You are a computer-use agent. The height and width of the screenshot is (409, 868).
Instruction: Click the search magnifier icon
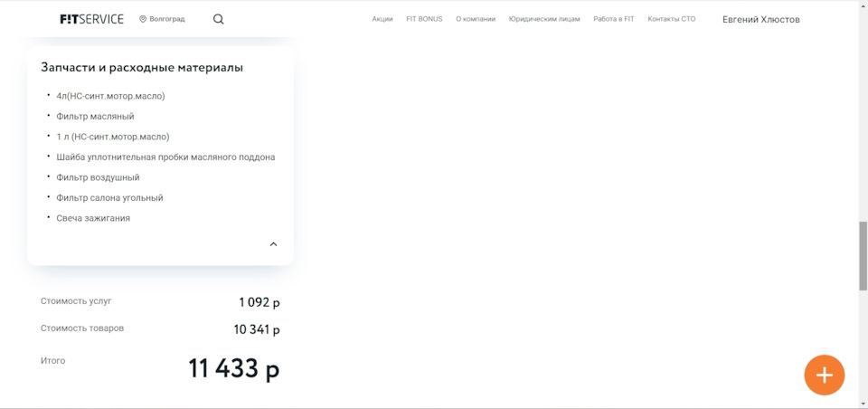point(219,19)
